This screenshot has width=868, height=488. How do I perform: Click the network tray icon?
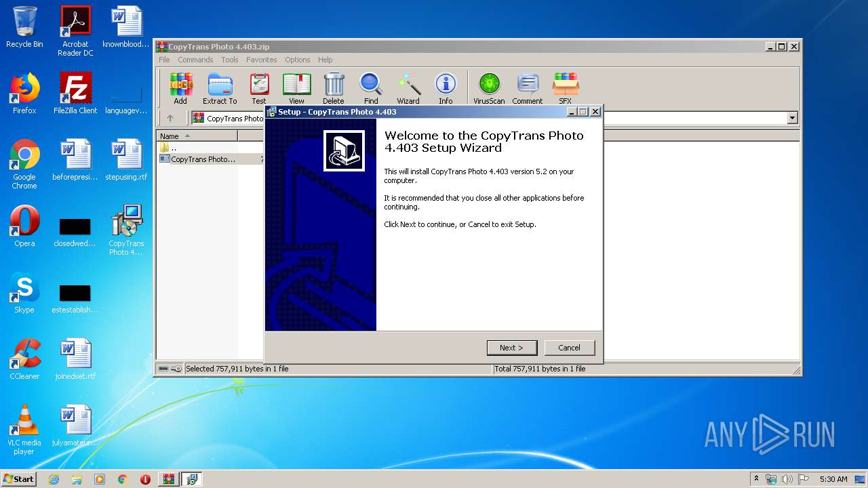(772, 479)
